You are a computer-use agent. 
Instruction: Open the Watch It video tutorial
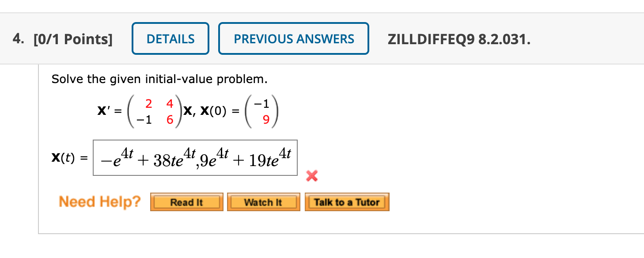click(x=263, y=202)
